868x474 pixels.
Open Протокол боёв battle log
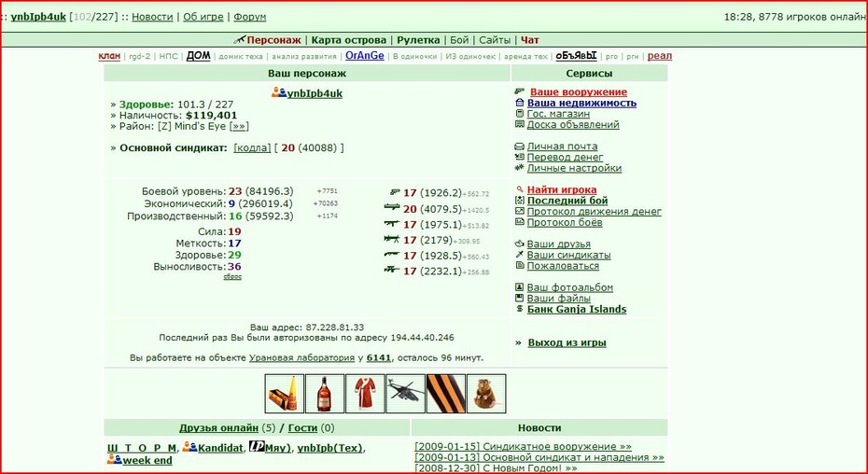click(565, 222)
